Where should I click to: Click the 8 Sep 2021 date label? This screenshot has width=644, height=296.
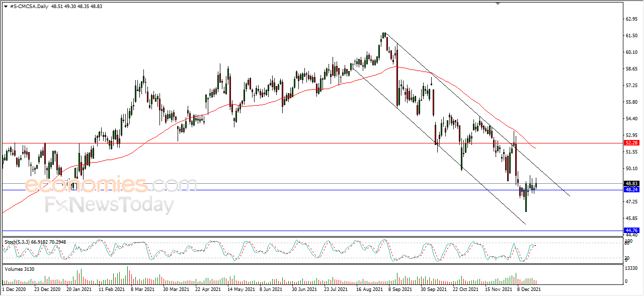tap(401, 290)
